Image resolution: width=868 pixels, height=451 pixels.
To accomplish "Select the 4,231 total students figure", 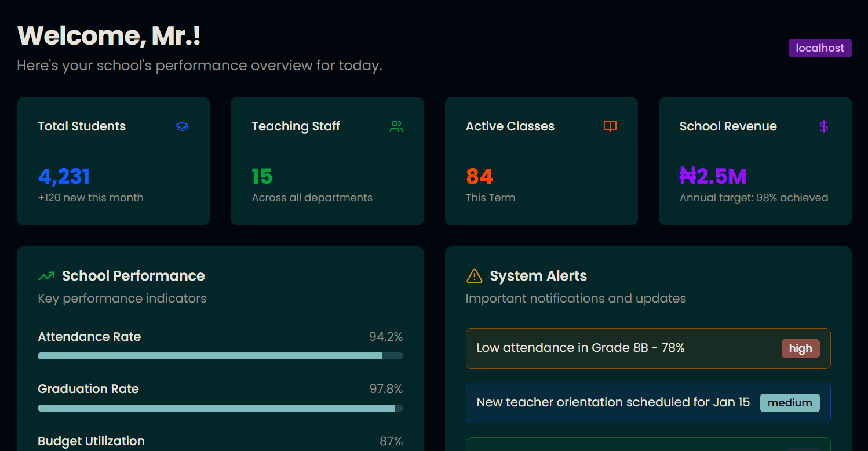I will (x=64, y=176).
